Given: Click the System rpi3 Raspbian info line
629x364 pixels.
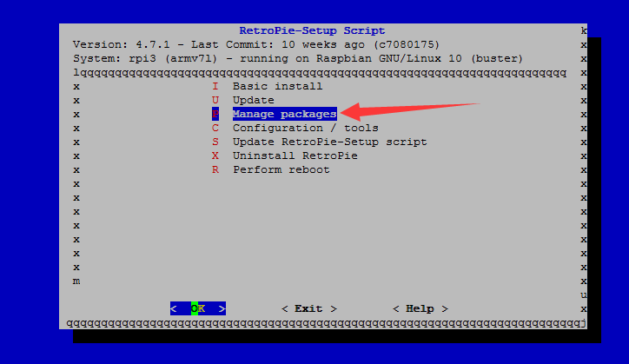Looking at the screenshot, I should pyautogui.click(x=298, y=58).
